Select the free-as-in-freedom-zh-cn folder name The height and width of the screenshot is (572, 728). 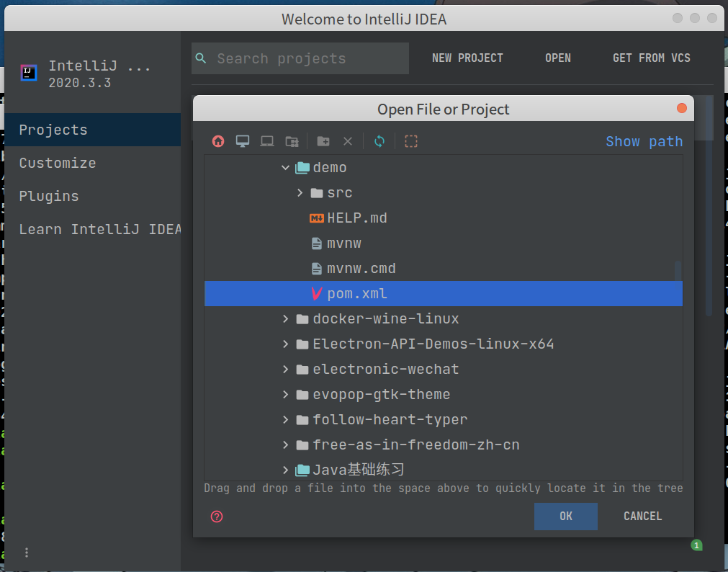pos(416,444)
